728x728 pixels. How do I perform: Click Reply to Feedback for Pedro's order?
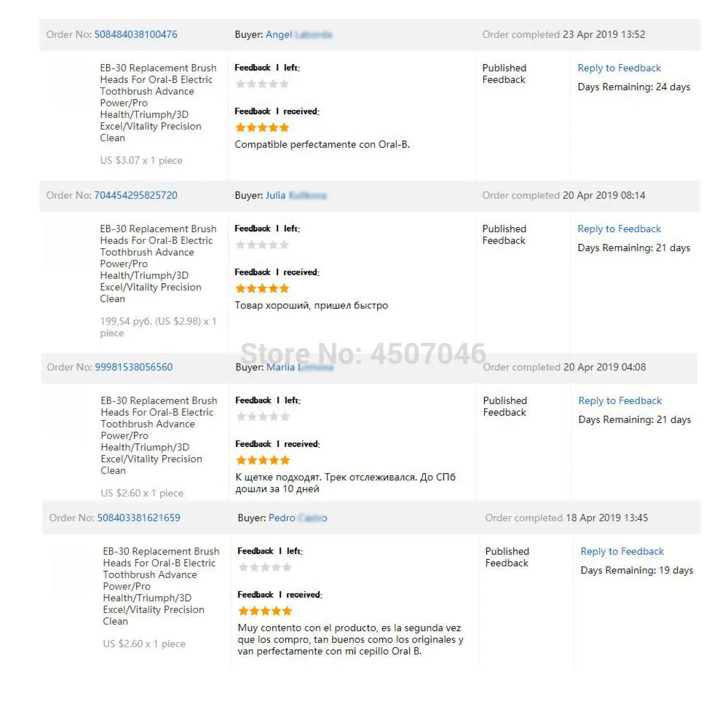click(x=622, y=551)
